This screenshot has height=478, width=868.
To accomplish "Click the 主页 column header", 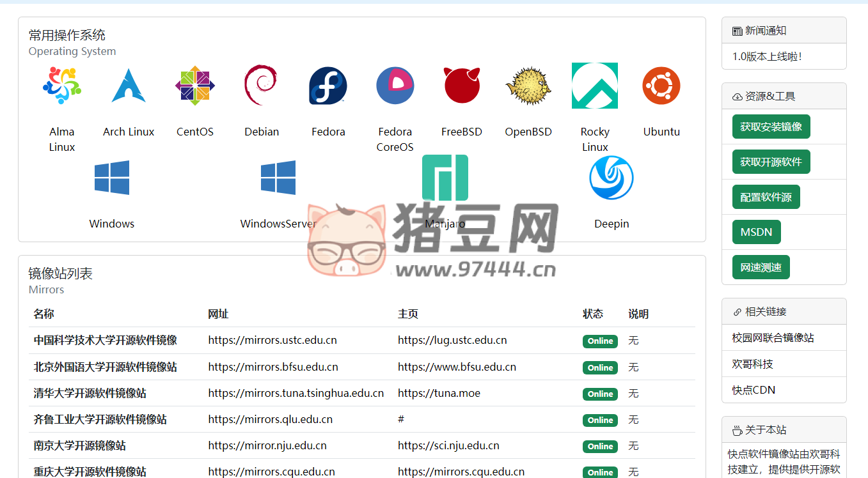I will coord(408,314).
